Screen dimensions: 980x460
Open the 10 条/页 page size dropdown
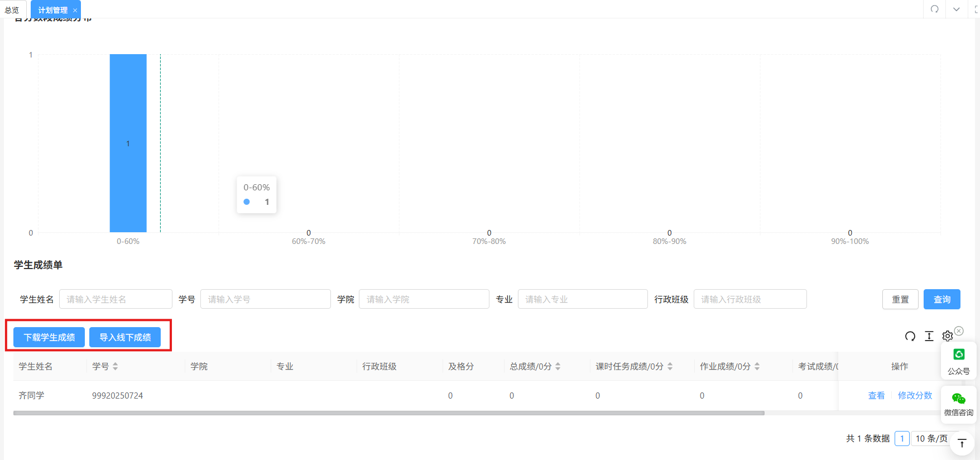pyautogui.click(x=931, y=439)
